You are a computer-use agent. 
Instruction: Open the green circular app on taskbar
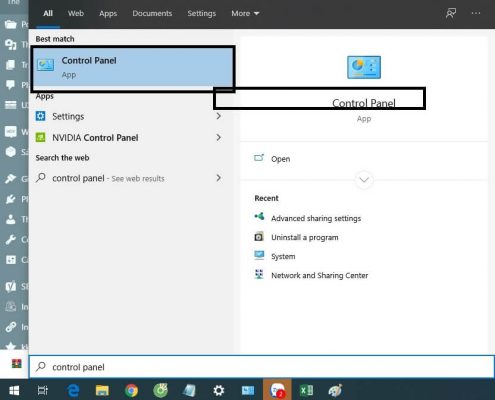click(x=161, y=390)
